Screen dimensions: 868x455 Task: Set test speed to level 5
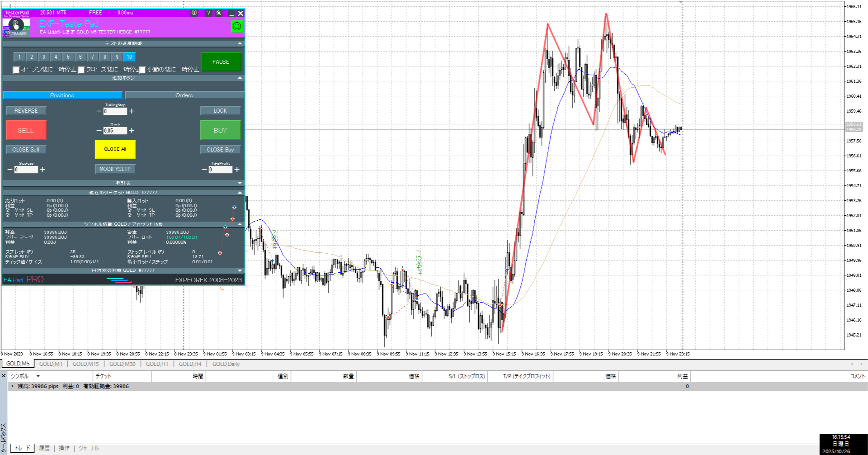[68, 57]
